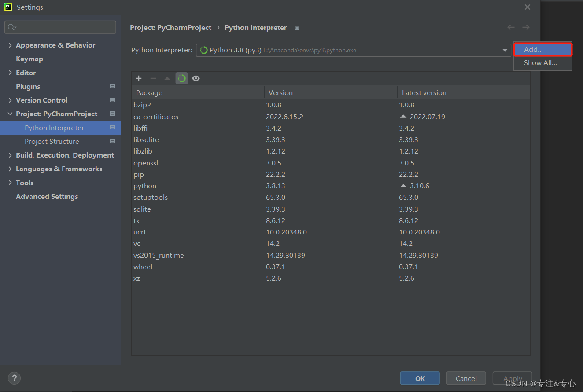Toggle the Use Conda Package Manager icon

coord(182,78)
